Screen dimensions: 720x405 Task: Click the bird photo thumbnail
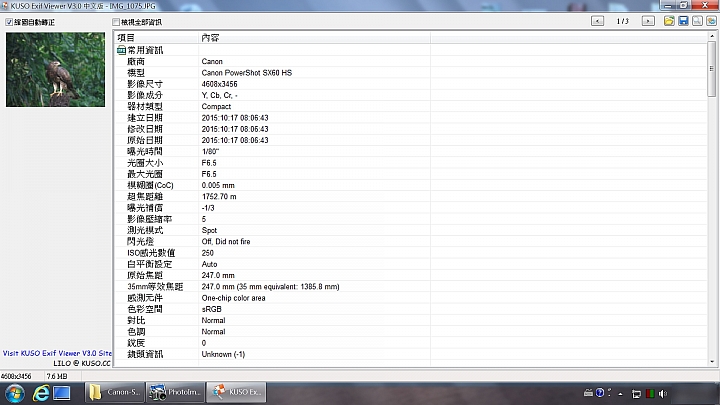click(56, 69)
